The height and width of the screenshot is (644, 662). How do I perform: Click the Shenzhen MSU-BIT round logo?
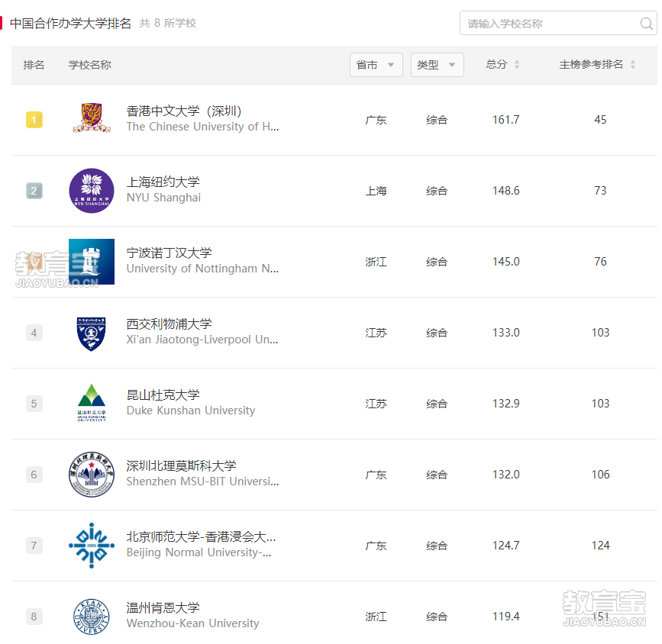[92, 475]
